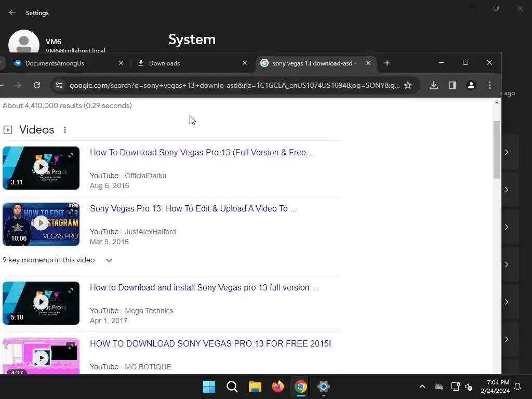Open taskbar Search
The image size is (532, 399).
pyautogui.click(x=232, y=387)
